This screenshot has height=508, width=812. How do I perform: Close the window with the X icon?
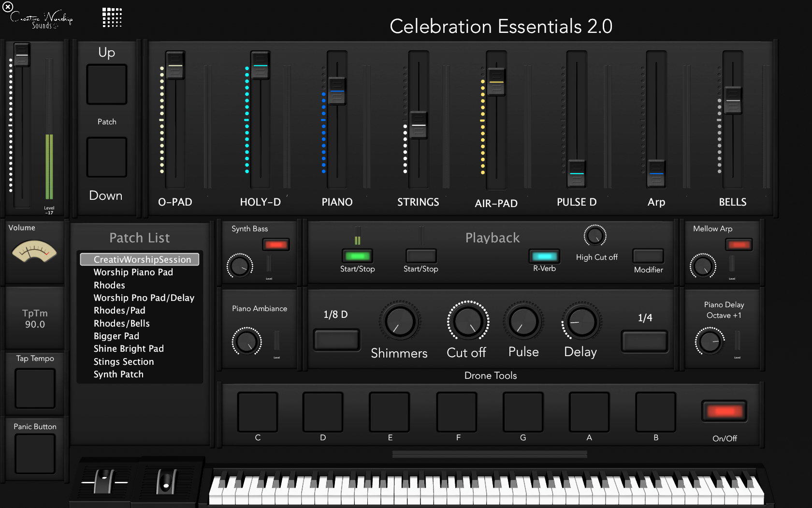pyautogui.click(x=8, y=7)
